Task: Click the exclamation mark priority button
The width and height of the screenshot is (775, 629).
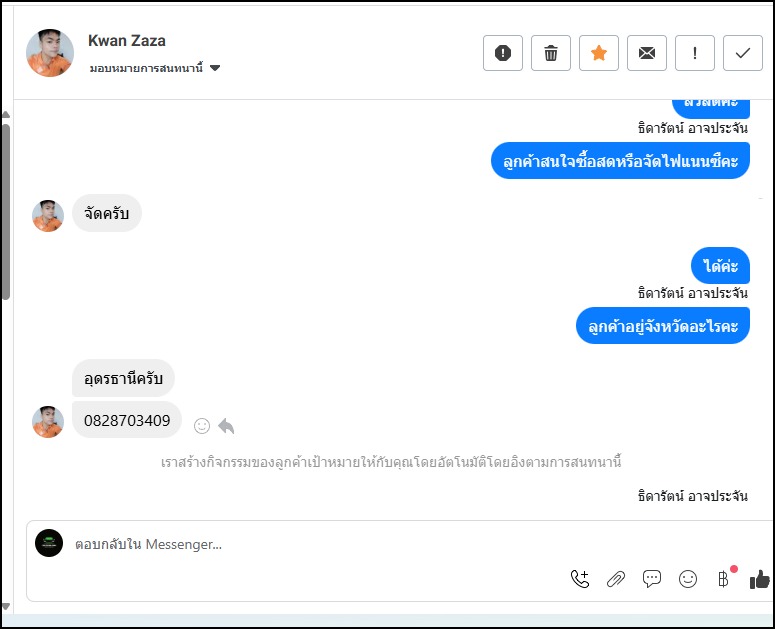Action: (x=695, y=53)
